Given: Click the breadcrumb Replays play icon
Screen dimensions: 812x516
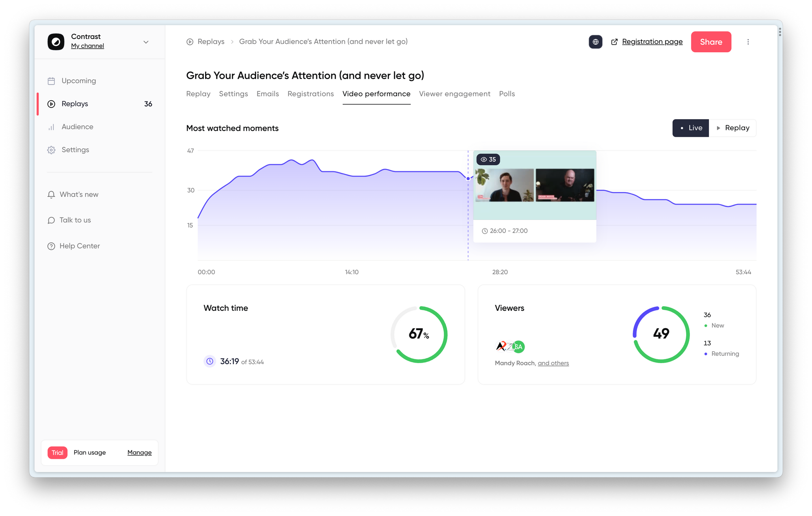Looking at the screenshot, I should [190, 42].
